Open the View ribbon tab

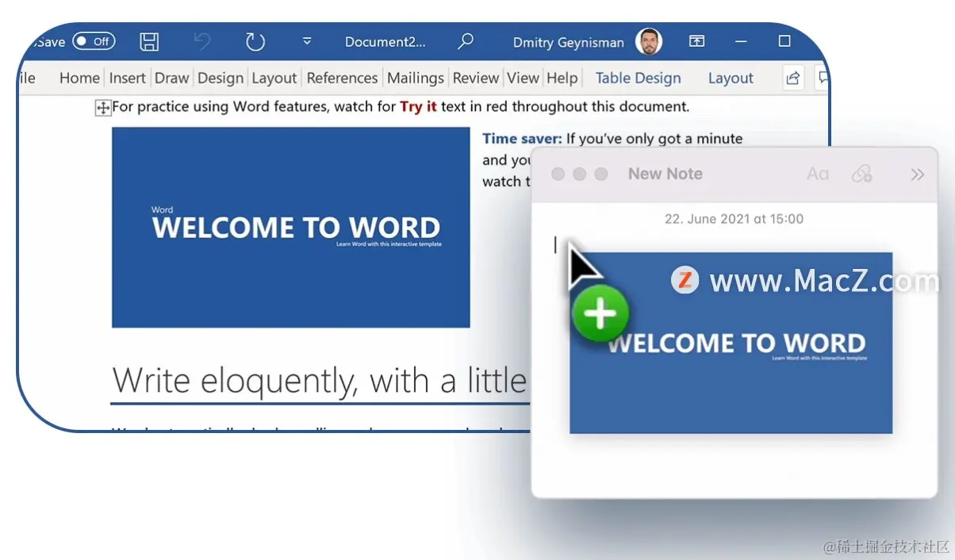(x=523, y=78)
